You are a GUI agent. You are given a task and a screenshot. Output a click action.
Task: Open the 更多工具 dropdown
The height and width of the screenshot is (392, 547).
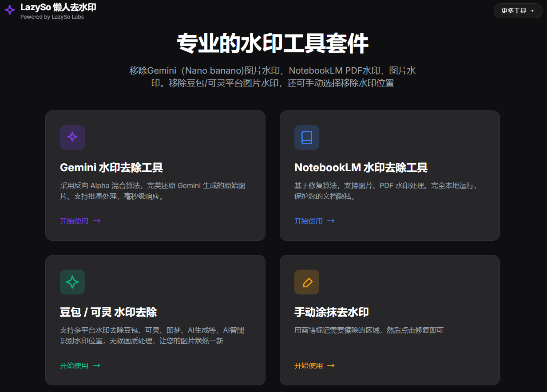(x=518, y=10)
